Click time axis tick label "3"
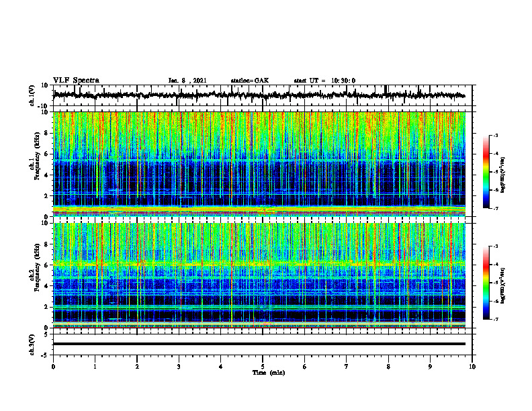This screenshot has width=532, height=411. click(x=179, y=367)
